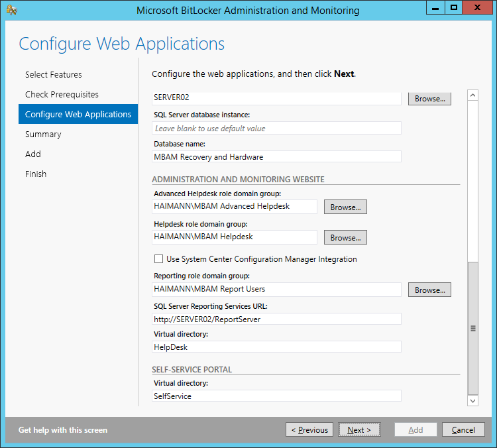
Task: Click the MBAM app icon in title bar
Action: tap(12, 10)
